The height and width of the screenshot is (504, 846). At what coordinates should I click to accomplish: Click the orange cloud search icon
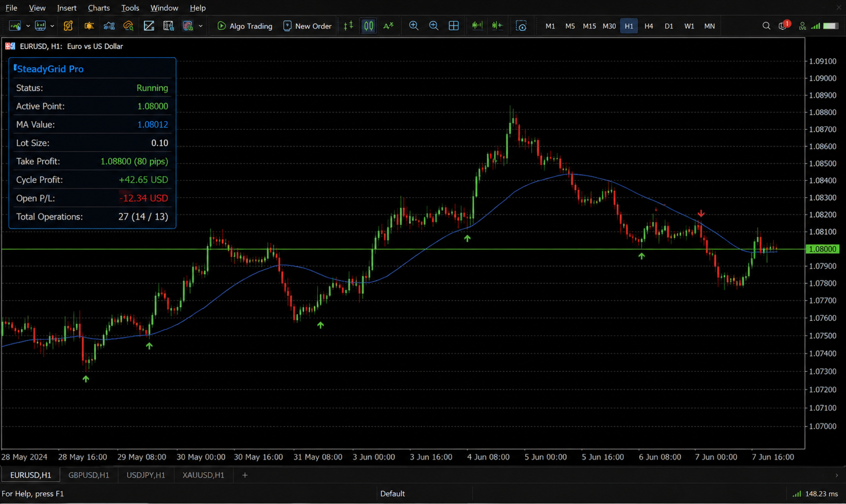(x=129, y=26)
